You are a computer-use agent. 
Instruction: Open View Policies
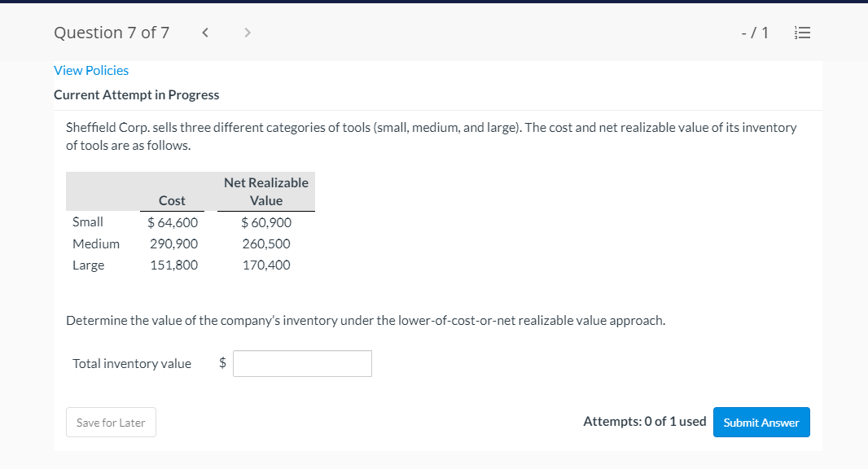91,70
